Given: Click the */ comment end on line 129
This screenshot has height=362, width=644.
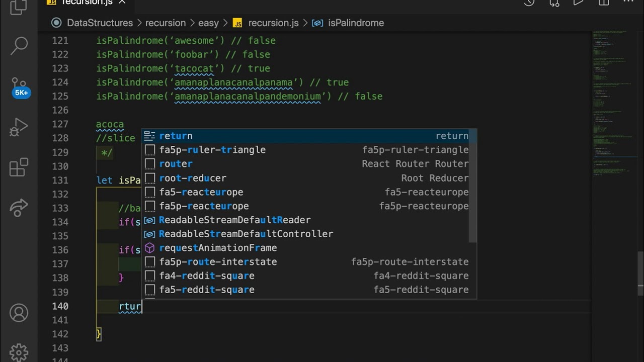Looking at the screenshot, I should [107, 152].
